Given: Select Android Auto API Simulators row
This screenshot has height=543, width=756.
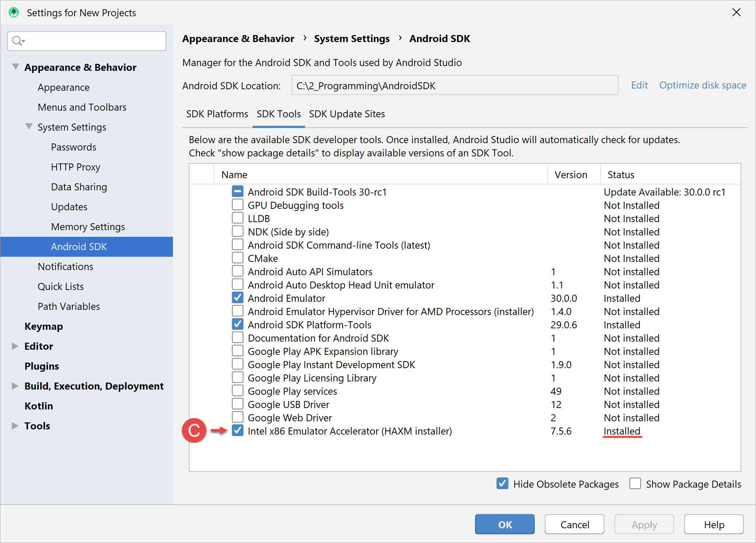Looking at the screenshot, I should 465,272.
